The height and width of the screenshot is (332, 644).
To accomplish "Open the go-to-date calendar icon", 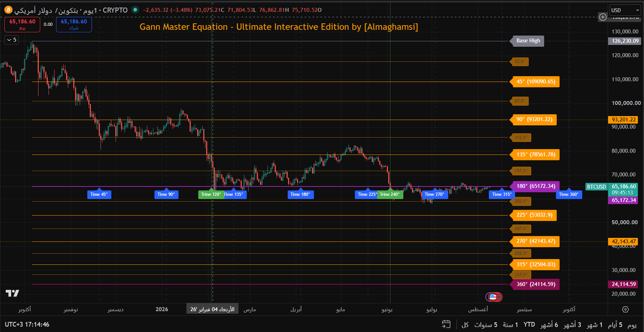I will click(x=446, y=324).
